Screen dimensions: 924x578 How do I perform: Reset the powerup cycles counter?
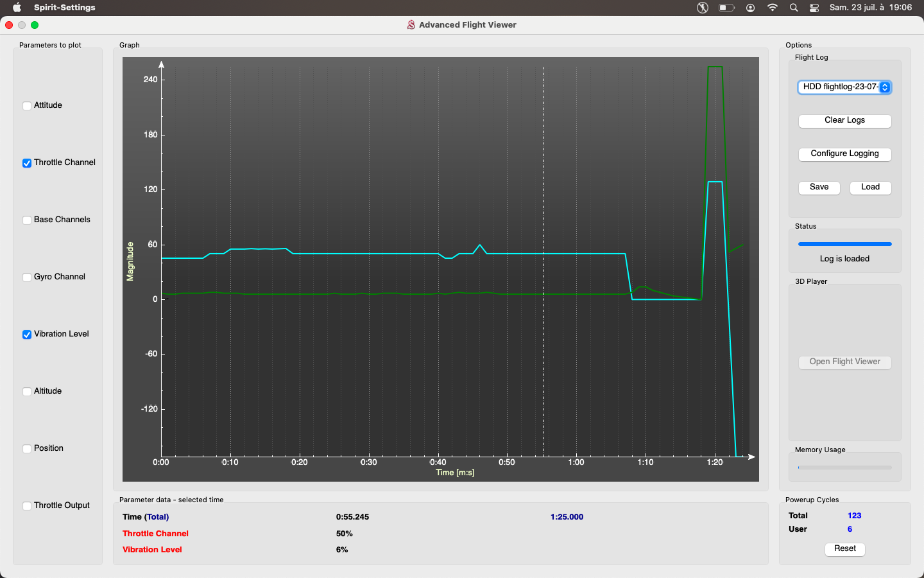point(844,549)
